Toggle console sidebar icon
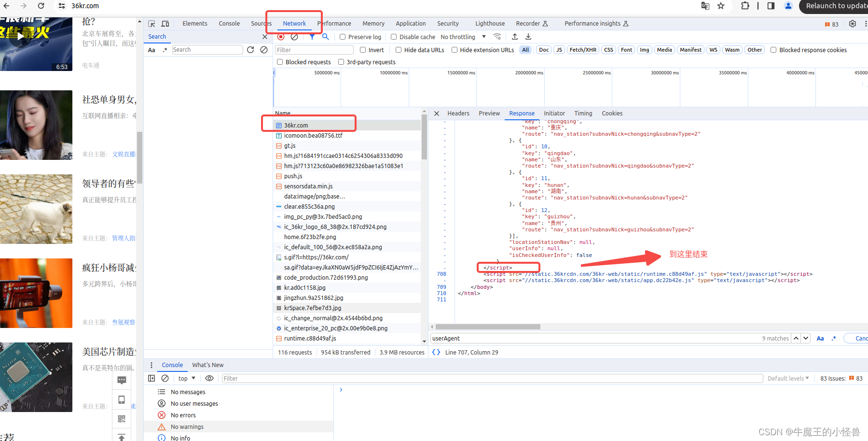Viewport: 868px width, 441px height. 152,378
